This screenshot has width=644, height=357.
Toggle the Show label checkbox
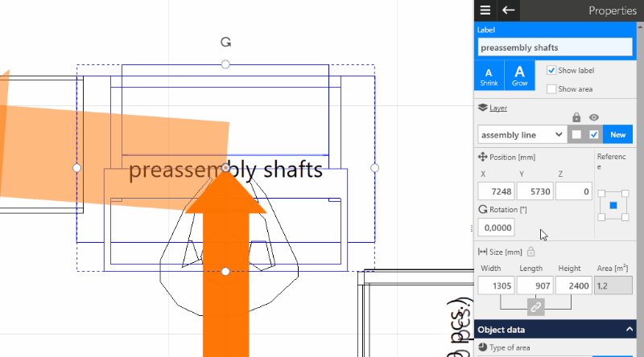pos(551,70)
